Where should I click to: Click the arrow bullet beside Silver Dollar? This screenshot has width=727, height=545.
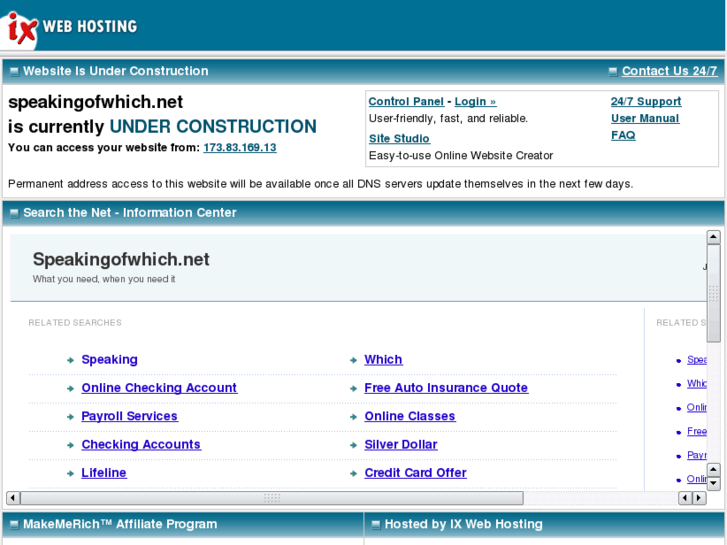pos(353,445)
